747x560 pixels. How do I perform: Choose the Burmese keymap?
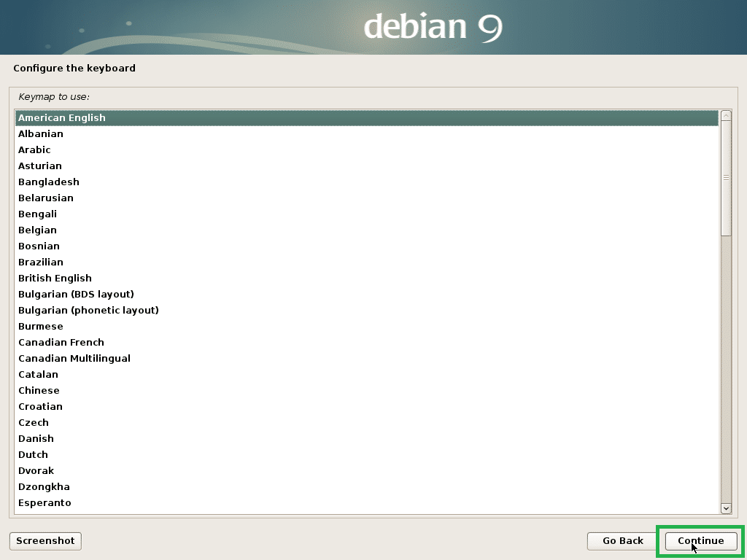tap(366, 326)
